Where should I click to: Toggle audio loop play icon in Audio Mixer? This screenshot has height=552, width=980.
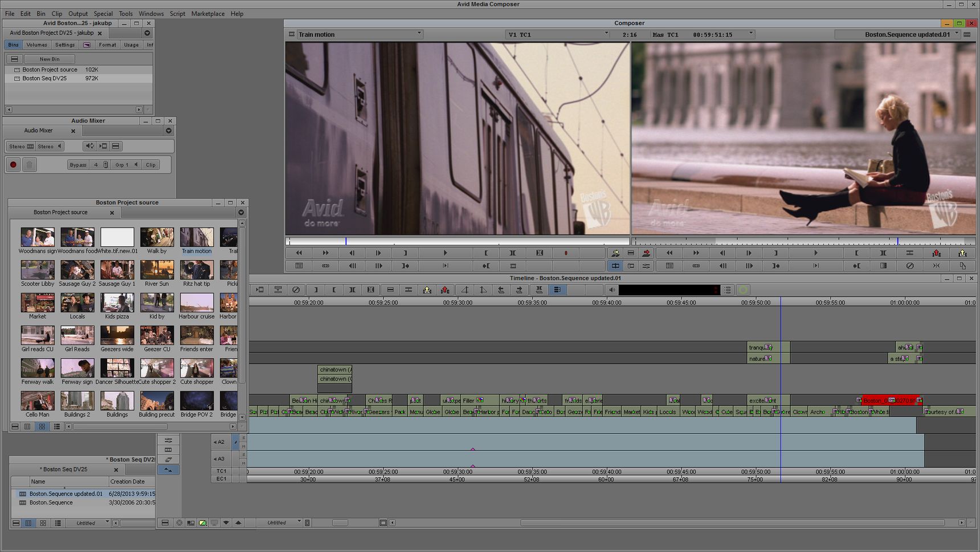89,146
